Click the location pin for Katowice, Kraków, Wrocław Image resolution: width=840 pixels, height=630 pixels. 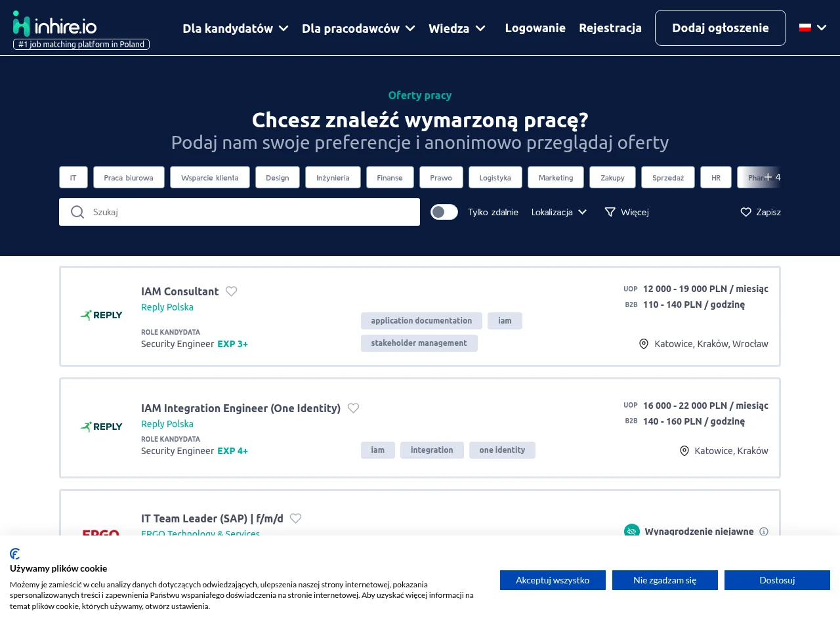pyautogui.click(x=644, y=344)
